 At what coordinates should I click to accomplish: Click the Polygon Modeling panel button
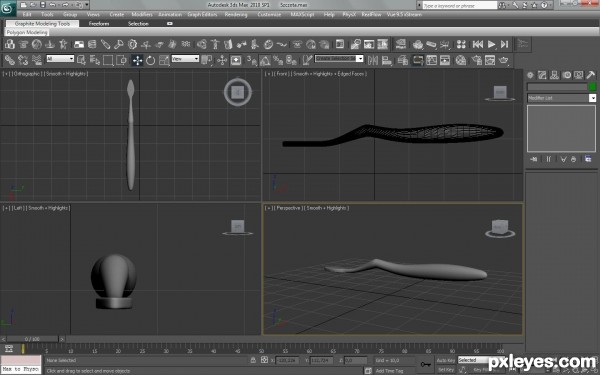[27, 33]
